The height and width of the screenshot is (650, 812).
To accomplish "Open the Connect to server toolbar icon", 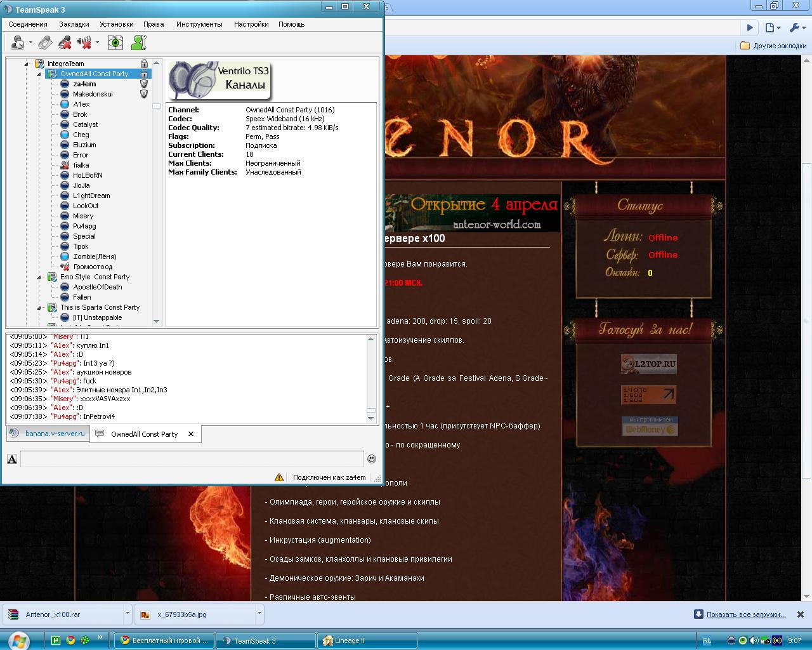I will point(17,43).
